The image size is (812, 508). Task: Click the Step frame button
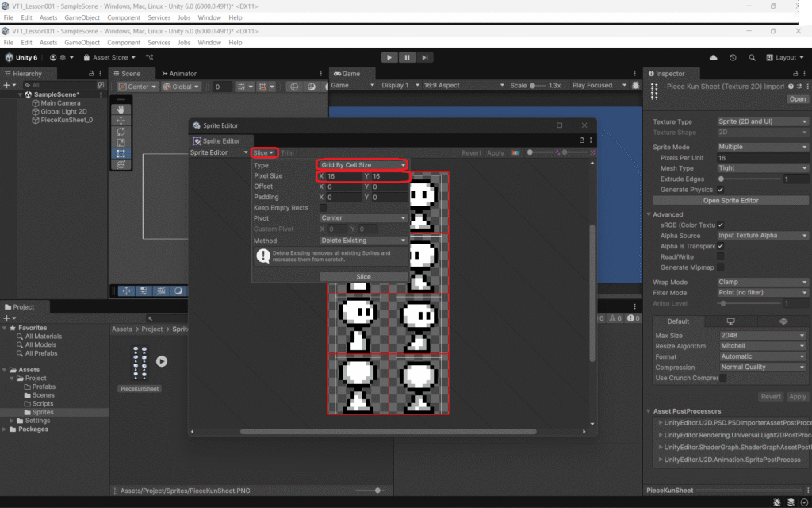coord(425,57)
